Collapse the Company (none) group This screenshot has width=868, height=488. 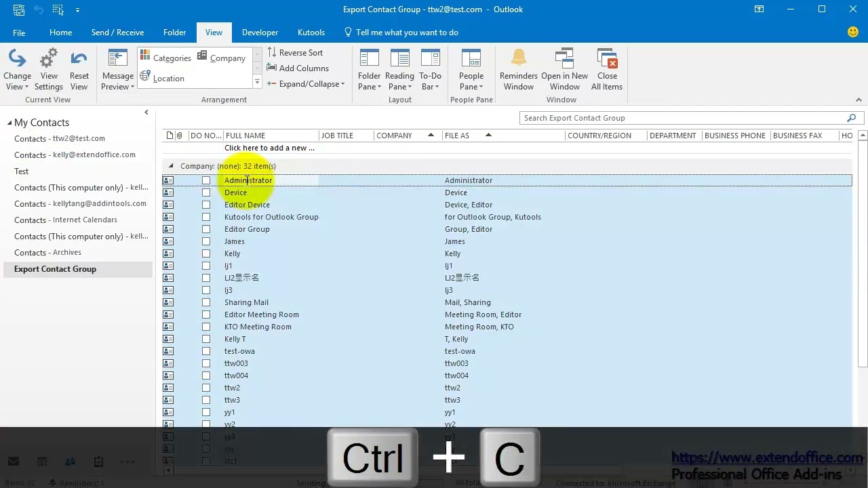[171, 166]
